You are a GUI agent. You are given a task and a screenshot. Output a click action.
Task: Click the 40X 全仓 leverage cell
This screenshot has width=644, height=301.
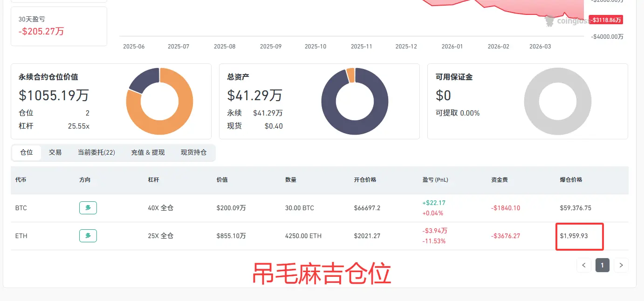coord(161,208)
